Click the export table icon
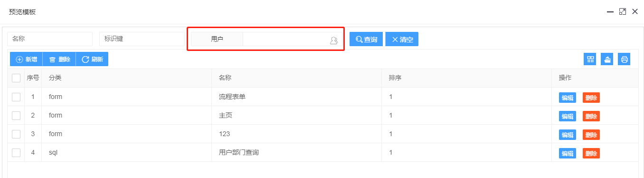 pos(607,59)
